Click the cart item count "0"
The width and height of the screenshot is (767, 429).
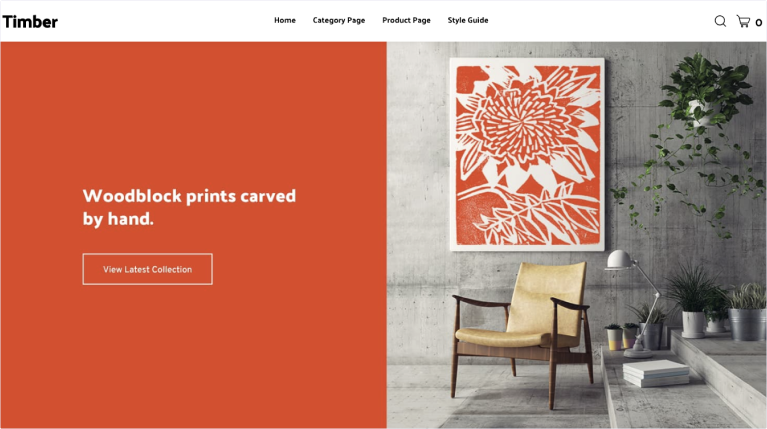758,23
